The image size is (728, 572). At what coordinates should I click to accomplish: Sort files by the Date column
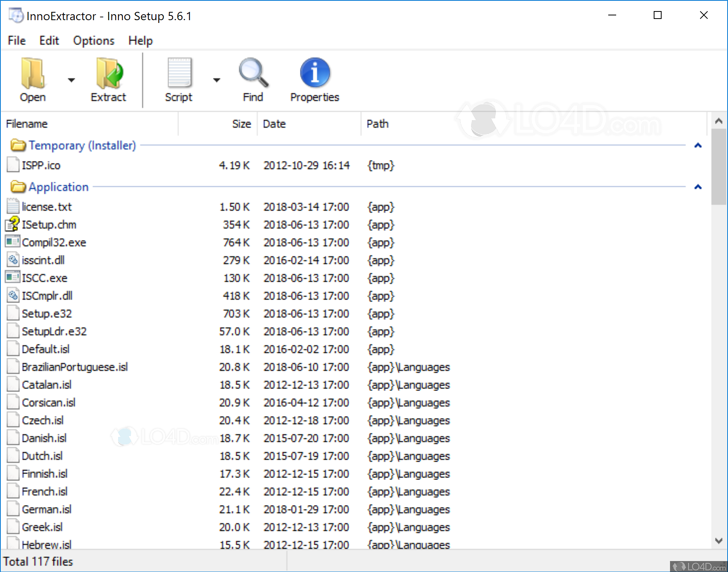(274, 124)
